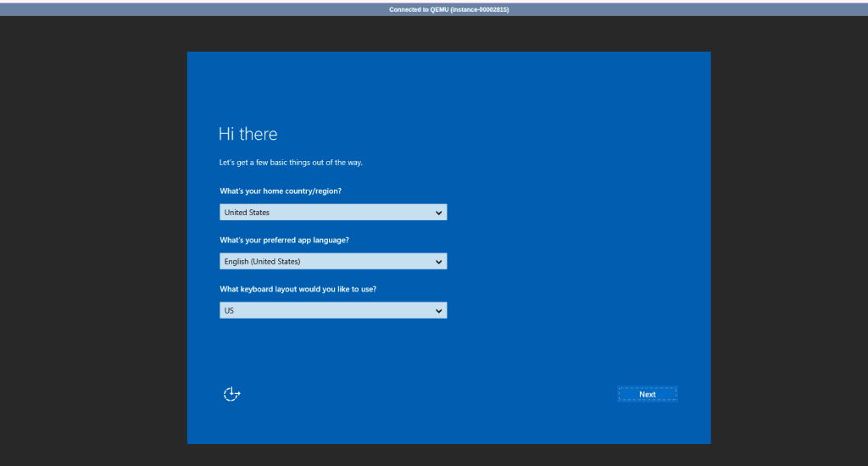This screenshot has height=466, width=868.
Task: Click the 'What's your home country/region?' label
Action: point(281,191)
